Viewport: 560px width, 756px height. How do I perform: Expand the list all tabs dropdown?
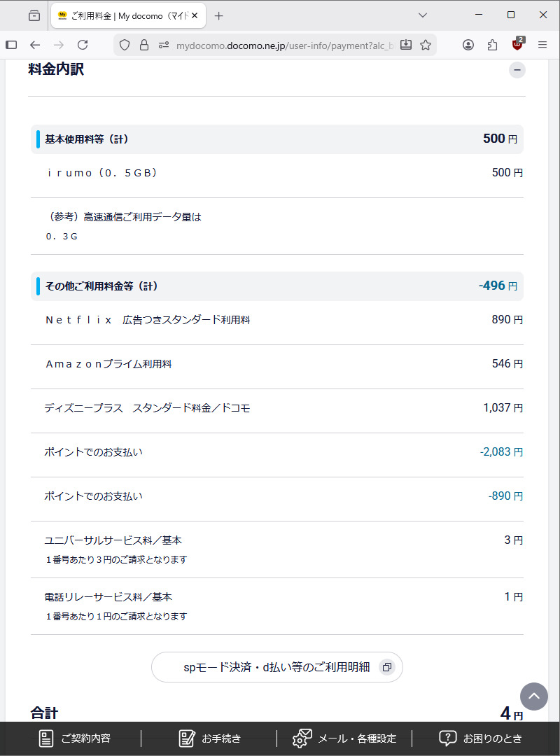pyautogui.click(x=422, y=15)
